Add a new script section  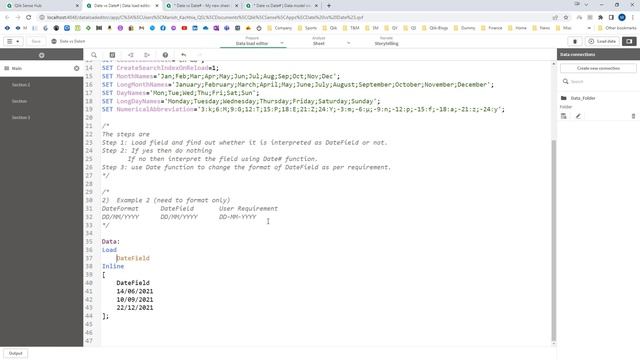42,55
